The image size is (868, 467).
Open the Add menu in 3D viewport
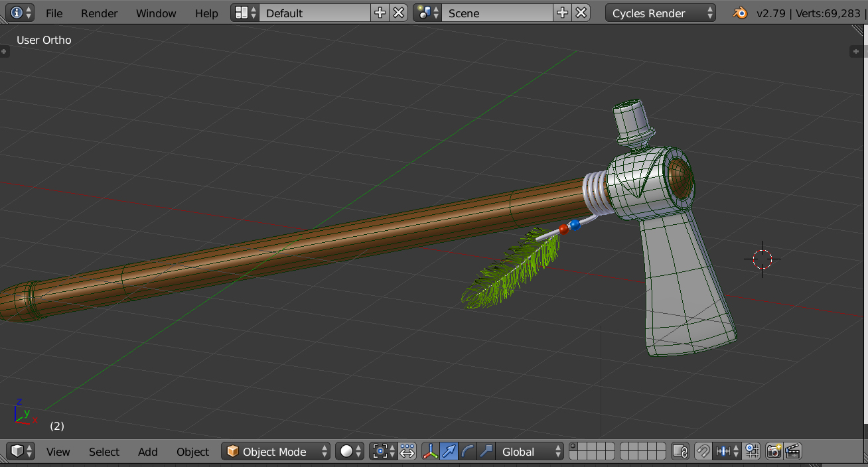pyautogui.click(x=147, y=452)
